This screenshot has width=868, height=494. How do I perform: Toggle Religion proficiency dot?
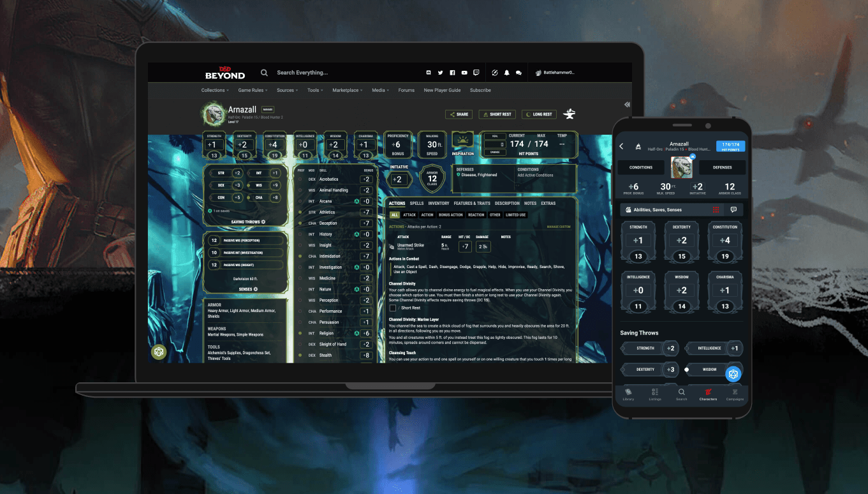(x=300, y=333)
